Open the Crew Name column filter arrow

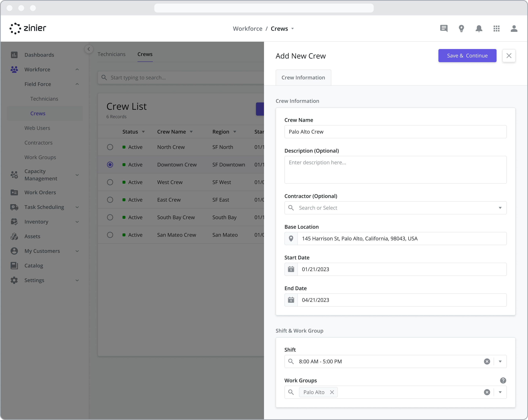(x=191, y=132)
